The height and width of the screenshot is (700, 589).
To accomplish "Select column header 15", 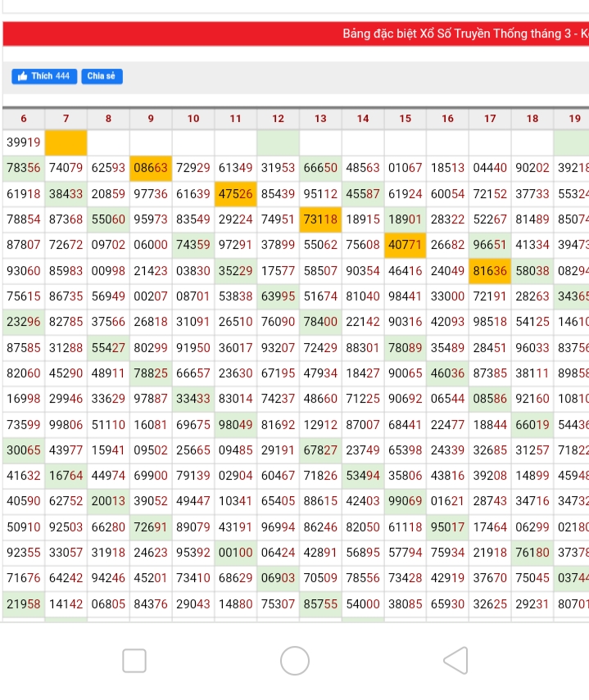I will point(406,119).
